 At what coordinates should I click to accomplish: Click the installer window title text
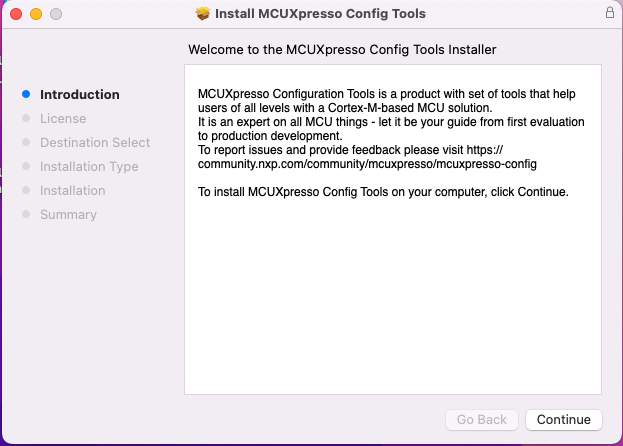tap(320, 14)
